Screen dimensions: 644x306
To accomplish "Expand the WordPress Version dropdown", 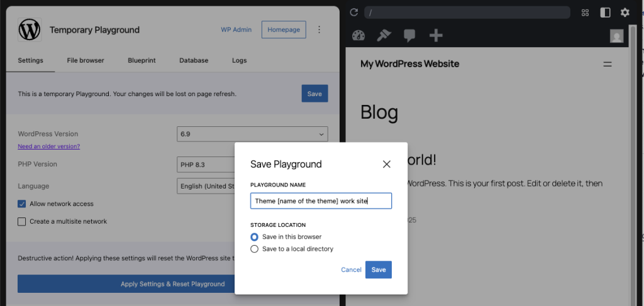I will point(252,134).
